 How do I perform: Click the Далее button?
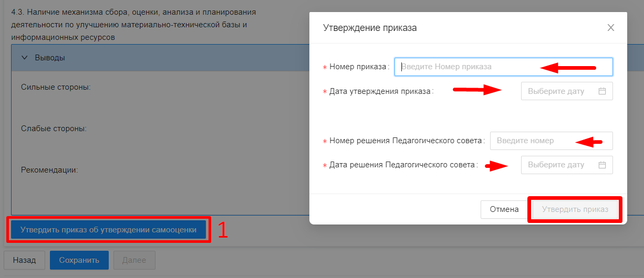(134, 260)
